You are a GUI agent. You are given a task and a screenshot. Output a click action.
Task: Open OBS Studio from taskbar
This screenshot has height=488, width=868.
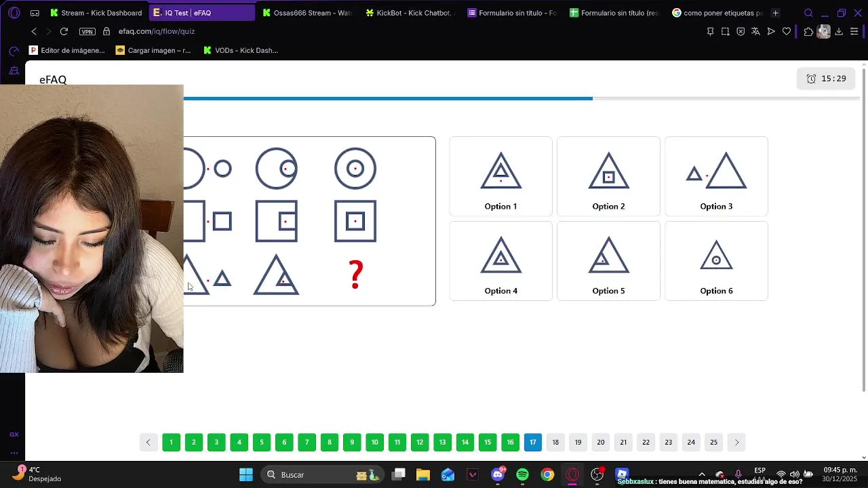(597, 474)
